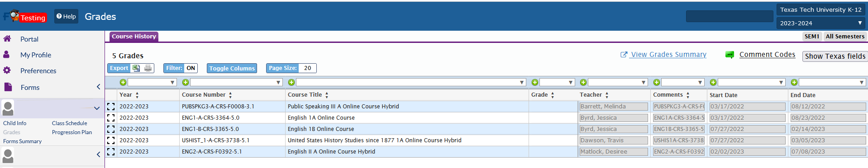Click Texas Tech University K-12 selector
The image size is (868, 168).
point(821,9)
